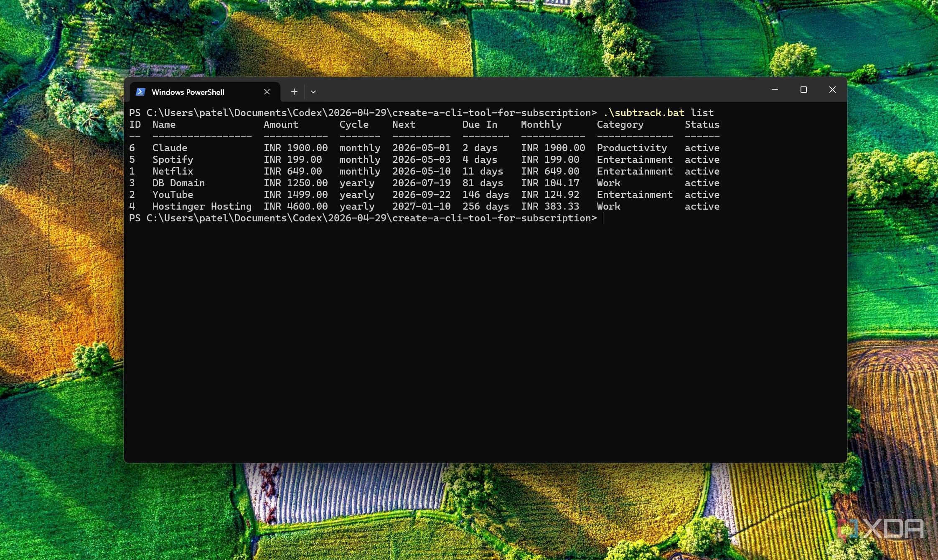Close the Windows PowerShell tab
Viewport: 938px width, 560px height.
click(x=267, y=92)
